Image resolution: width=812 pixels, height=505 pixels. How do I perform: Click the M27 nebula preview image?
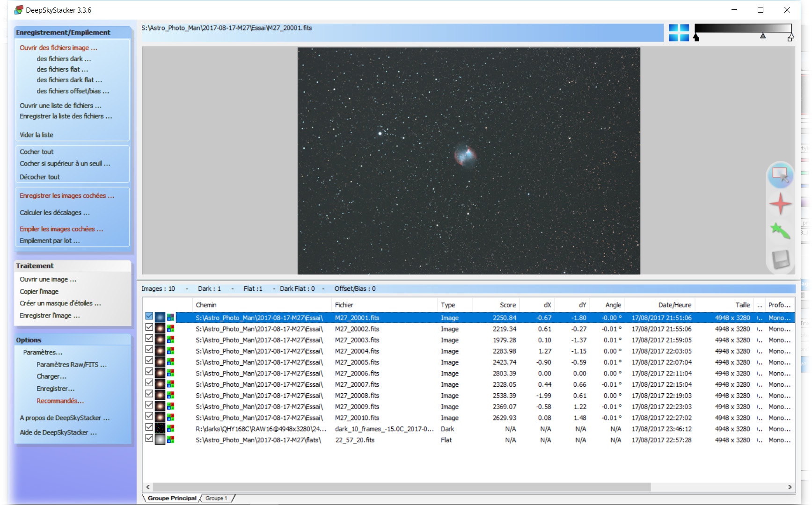(468, 160)
